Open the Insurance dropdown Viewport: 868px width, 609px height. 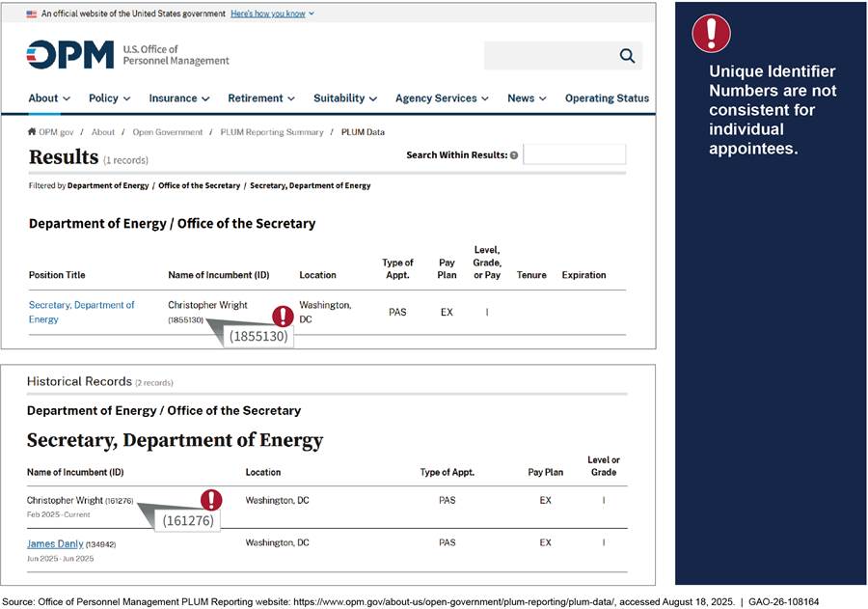(x=178, y=98)
